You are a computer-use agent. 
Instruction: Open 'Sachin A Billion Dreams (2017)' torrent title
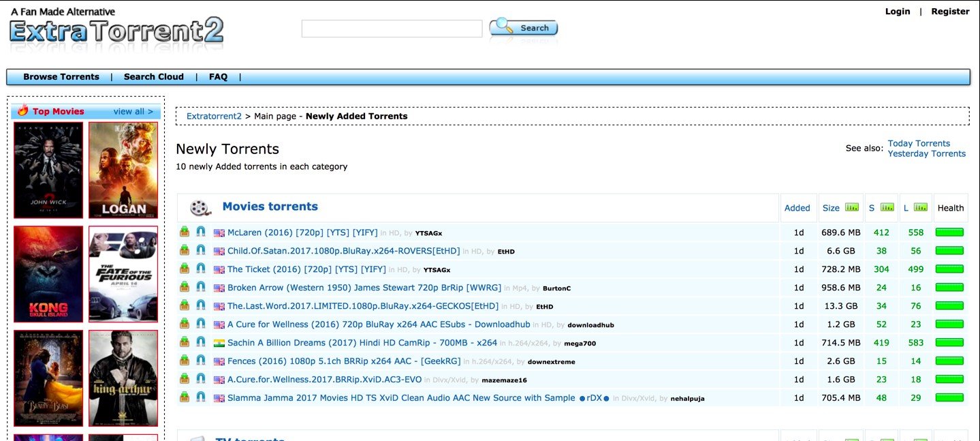click(x=362, y=343)
